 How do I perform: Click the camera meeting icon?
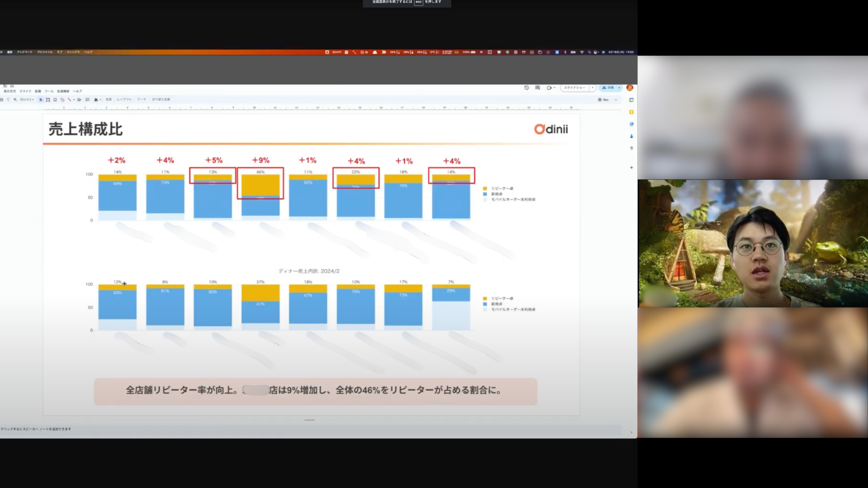point(549,88)
